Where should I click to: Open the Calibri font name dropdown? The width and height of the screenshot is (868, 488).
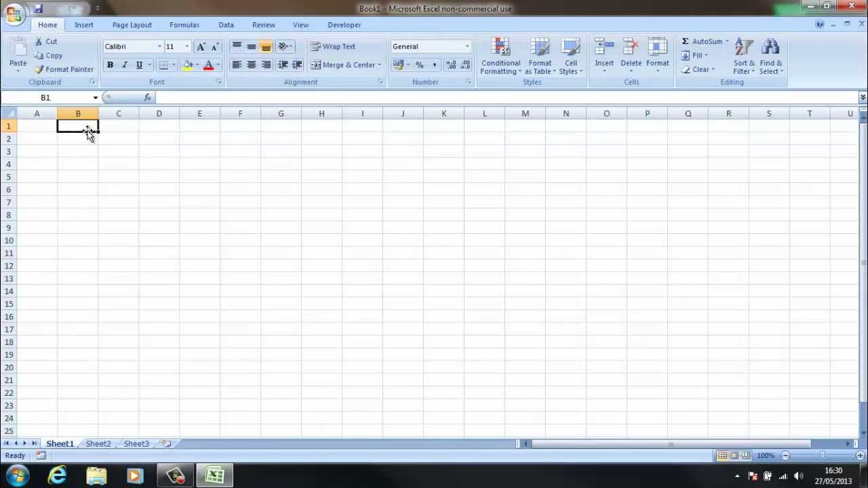tap(159, 47)
